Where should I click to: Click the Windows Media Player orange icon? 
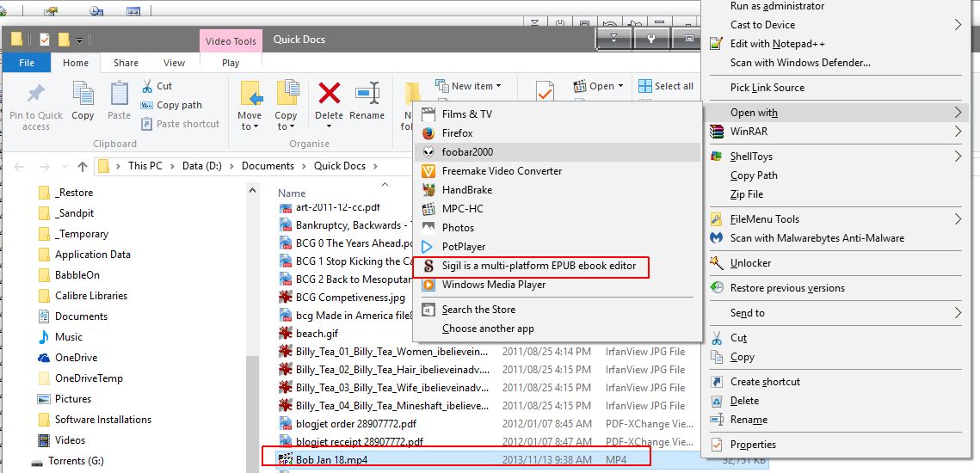[x=428, y=285]
